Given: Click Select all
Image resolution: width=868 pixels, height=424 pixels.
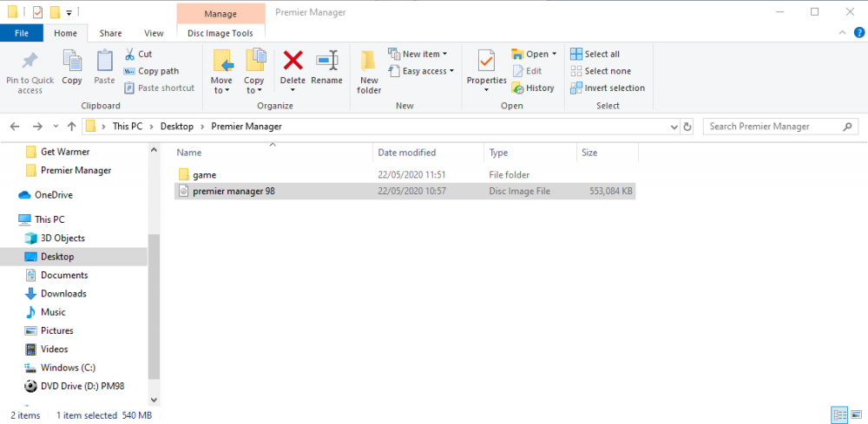Looking at the screenshot, I should point(595,54).
